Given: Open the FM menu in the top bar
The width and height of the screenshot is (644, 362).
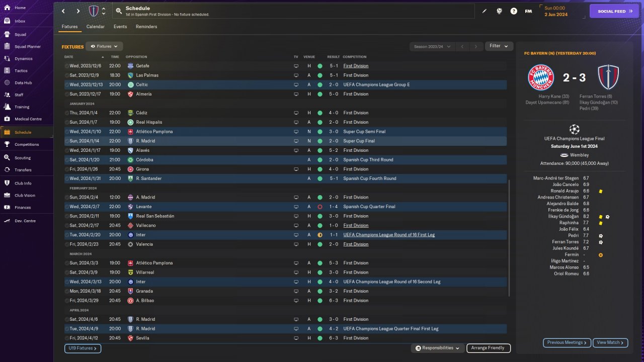Looking at the screenshot, I should 528,11.
